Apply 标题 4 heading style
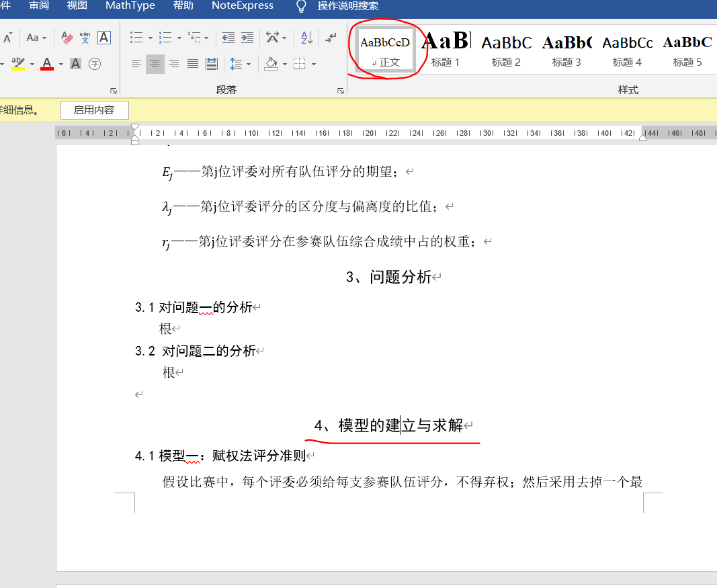717x588 pixels. (x=628, y=49)
